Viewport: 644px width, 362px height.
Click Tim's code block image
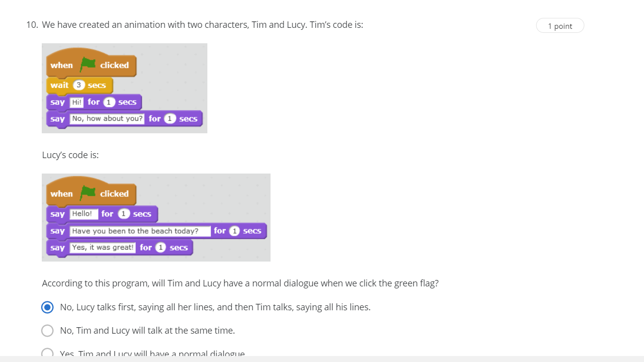click(x=124, y=88)
